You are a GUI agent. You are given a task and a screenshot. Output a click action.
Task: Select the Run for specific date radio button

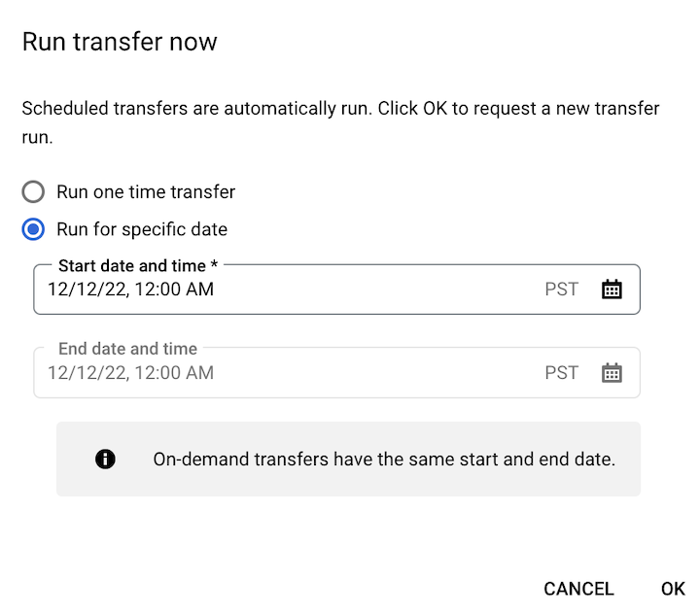pyautogui.click(x=34, y=230)
